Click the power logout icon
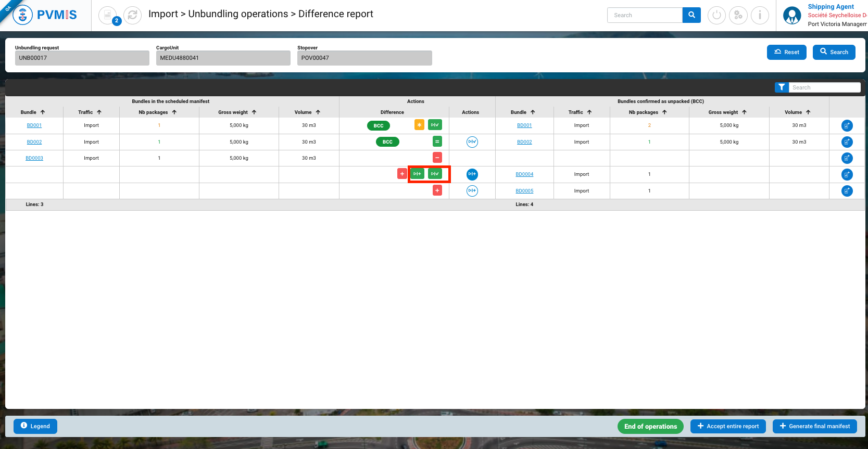The width and height of the screenshot is (868, 449). pos(716,15)
